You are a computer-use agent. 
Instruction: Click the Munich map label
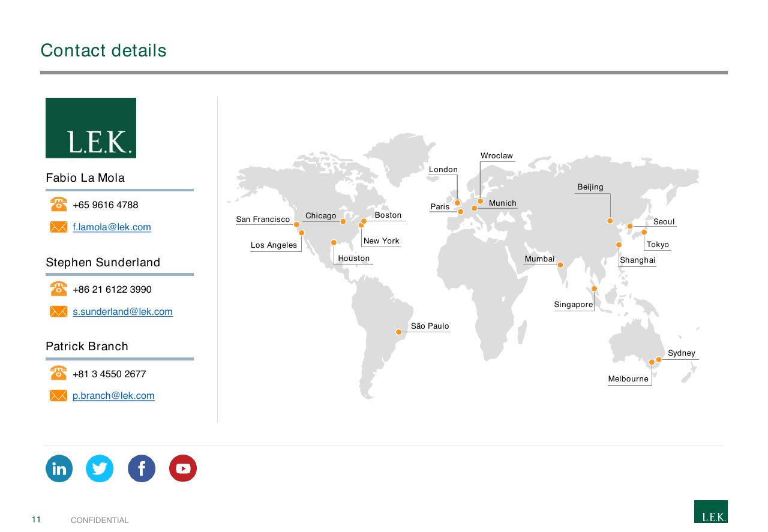pyautogui.click(x=503, y=203)
